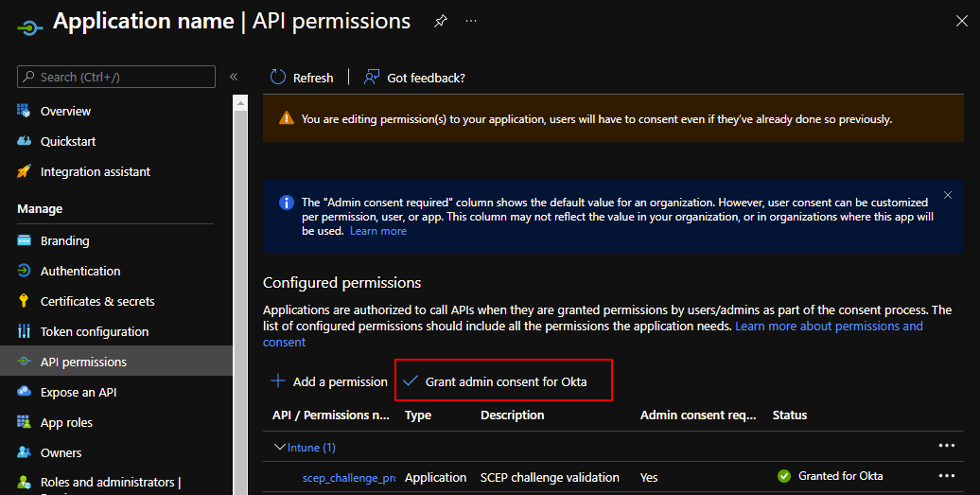Viewport: 980px width, 495px height.
Task: Click the Owners people icon
Action: click(24, 451)
